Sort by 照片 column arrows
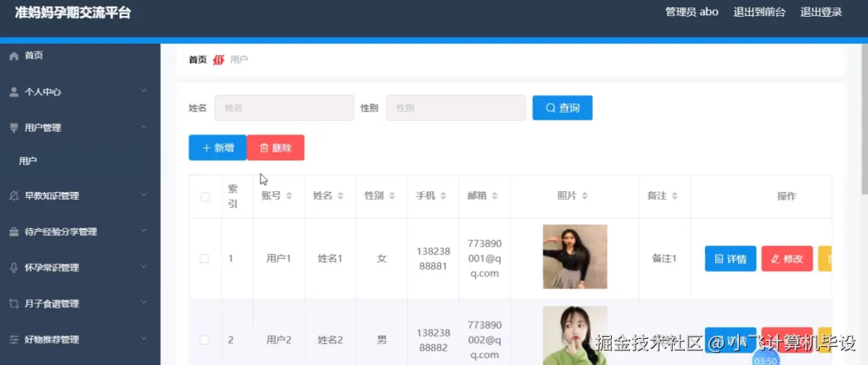868x365 pixels. coord(584,196)
